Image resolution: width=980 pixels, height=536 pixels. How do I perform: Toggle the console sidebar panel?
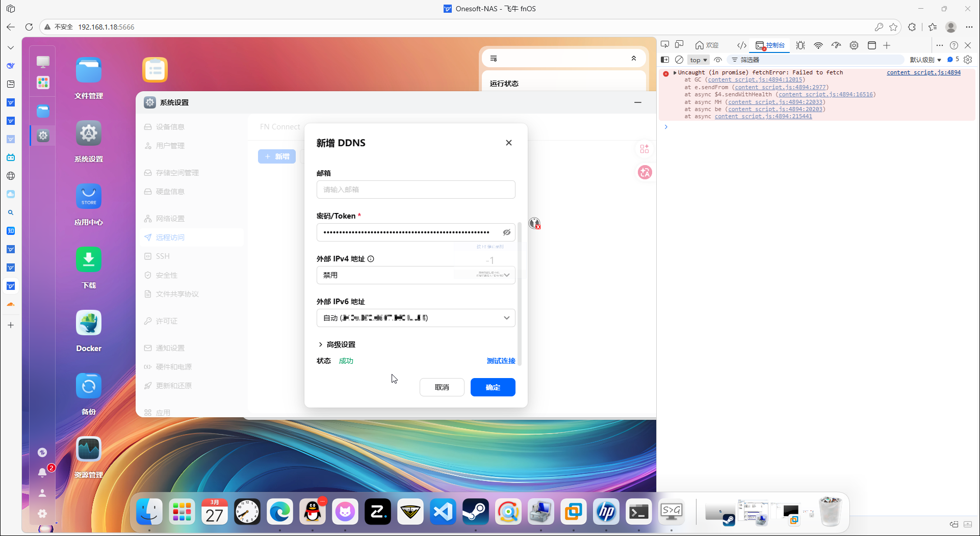(x=665, y=60)
